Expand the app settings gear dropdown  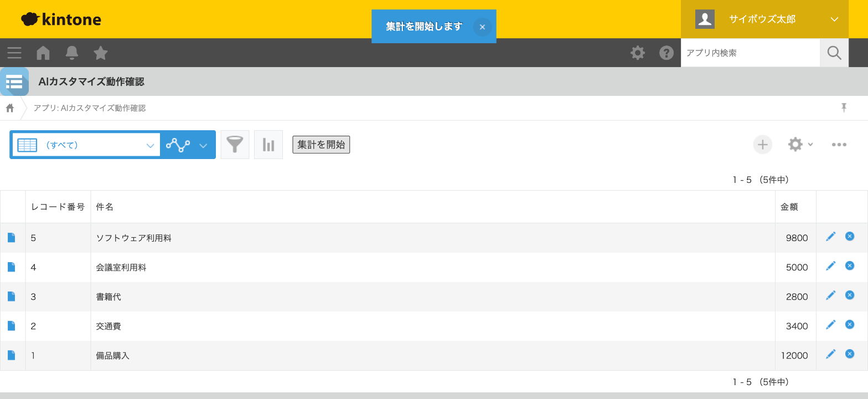coord(800,145)
